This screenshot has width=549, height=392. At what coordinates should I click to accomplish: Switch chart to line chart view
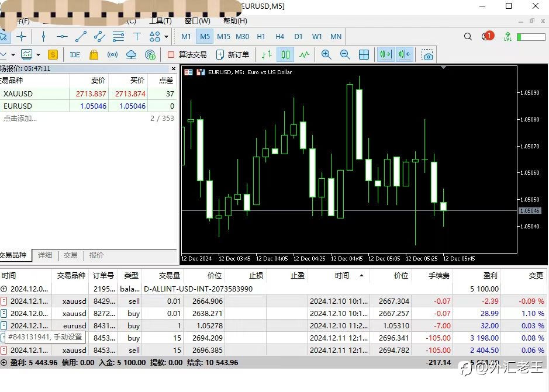(304, 54)
